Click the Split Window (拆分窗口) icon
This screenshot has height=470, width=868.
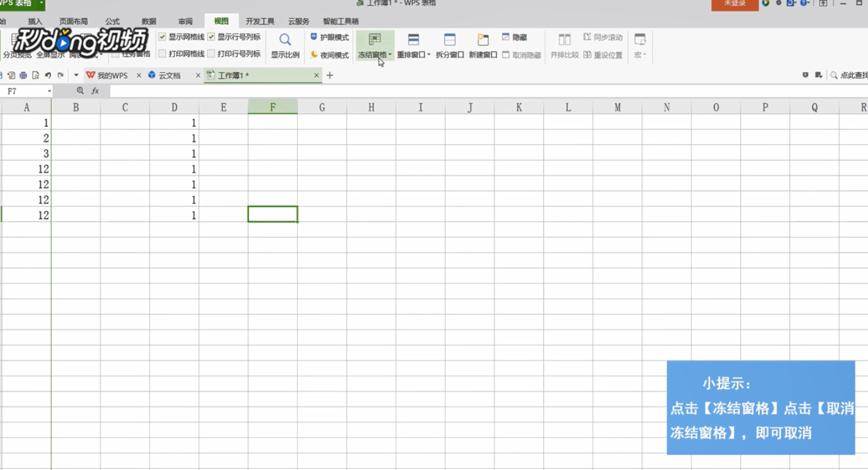[x=450, y=39]
